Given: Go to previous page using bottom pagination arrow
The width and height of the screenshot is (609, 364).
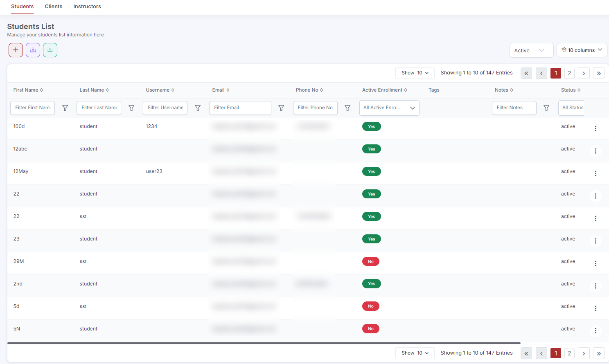Looking at the screenshot, I should [541, 353].
